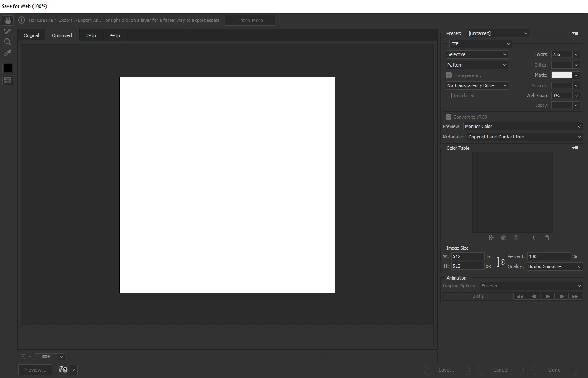Open the Quality Bicubic Smoother dropdown
Image resolution: width=588 pixels, height=378 pixels.
(554, 266)
